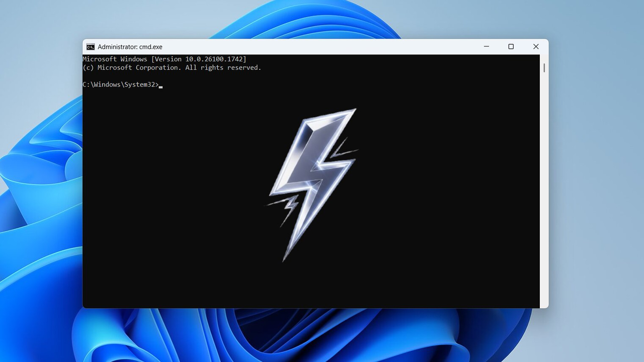
Task: Select the Microsoft Windows version line
Action: [x=164, y=59]
